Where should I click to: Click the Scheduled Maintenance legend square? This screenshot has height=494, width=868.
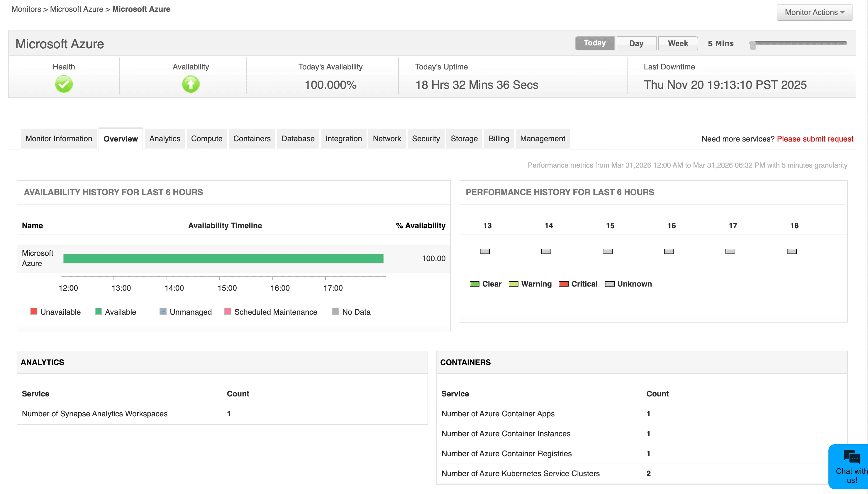tap(228, 311)
